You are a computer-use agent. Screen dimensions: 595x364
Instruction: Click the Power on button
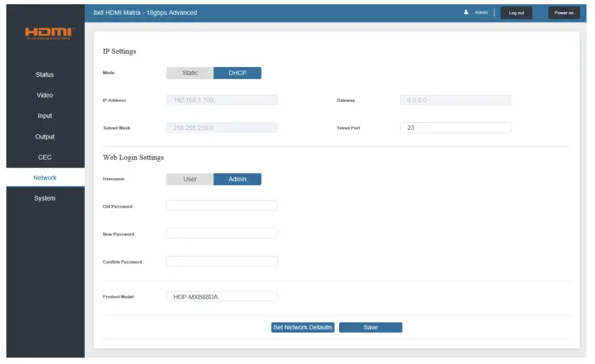(564, 13)
